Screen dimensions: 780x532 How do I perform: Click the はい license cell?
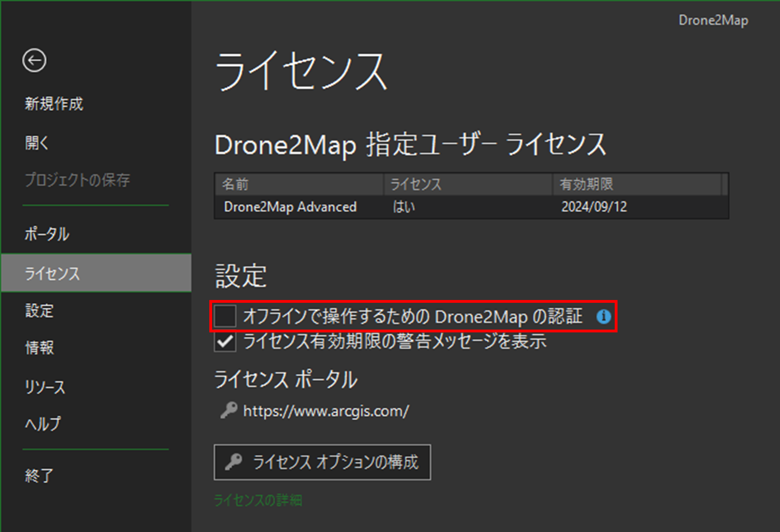click(404, 207)
